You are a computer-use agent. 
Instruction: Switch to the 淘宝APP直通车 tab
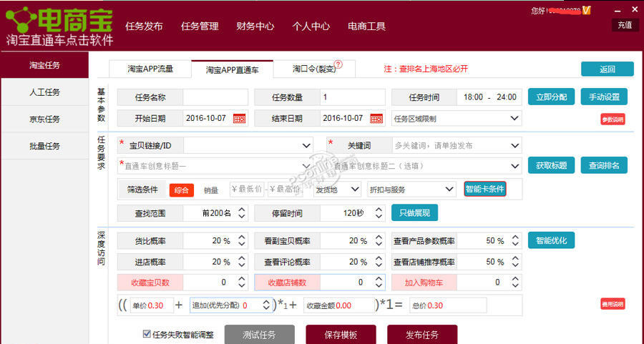click(232, 69)
